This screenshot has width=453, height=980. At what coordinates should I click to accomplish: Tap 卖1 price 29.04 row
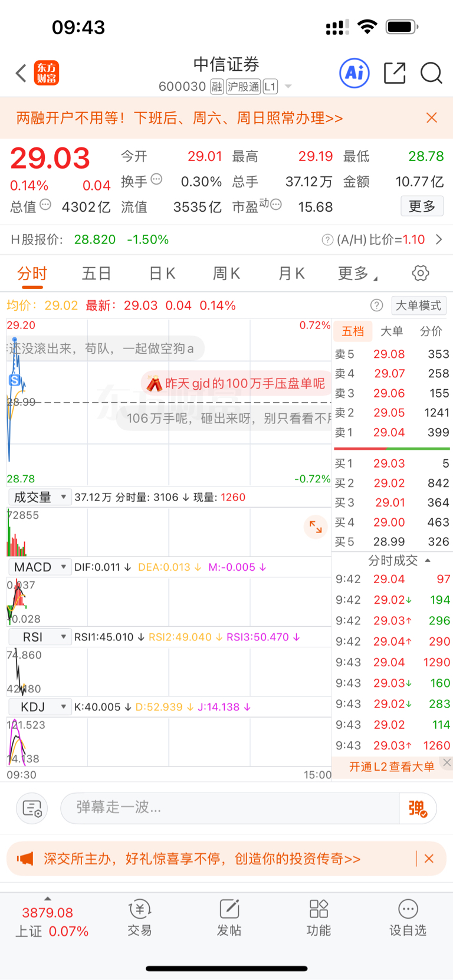point(392,432)
